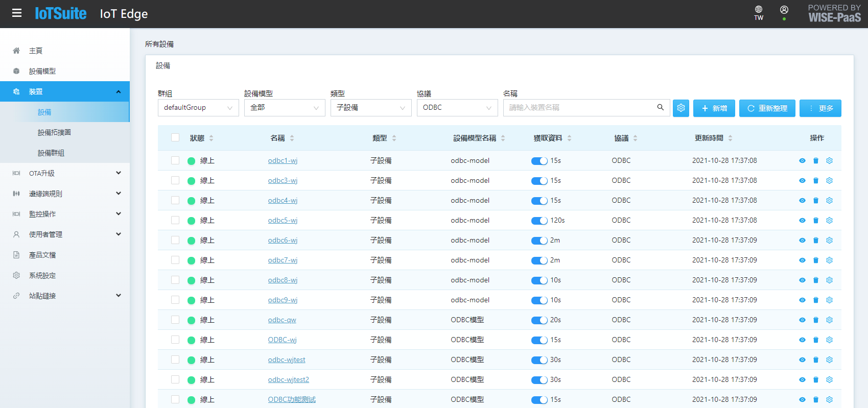Click the gear icon beside search field

681,108
